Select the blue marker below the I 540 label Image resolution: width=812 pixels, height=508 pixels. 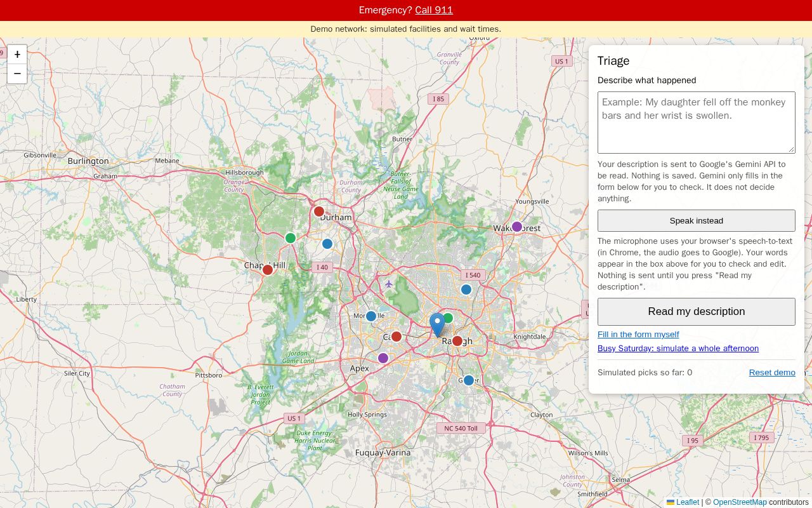(466, 290)
